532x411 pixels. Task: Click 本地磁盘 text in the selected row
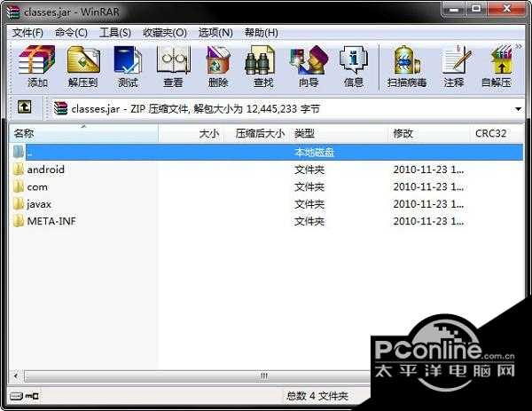314,152
